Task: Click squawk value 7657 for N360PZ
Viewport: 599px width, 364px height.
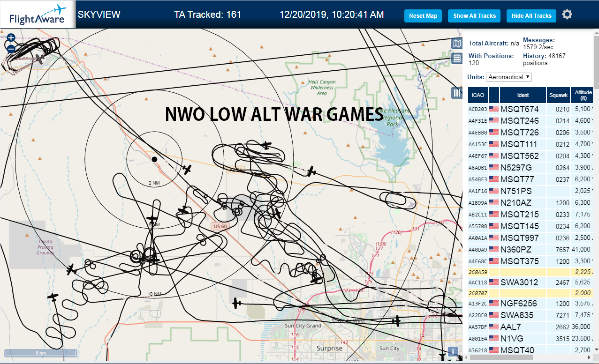Action: click(562, 250)
